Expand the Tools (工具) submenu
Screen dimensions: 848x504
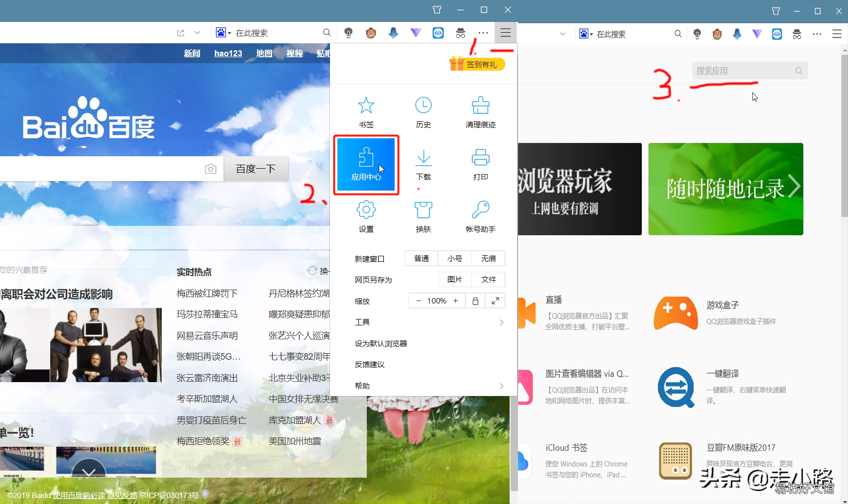pos(429,322)
